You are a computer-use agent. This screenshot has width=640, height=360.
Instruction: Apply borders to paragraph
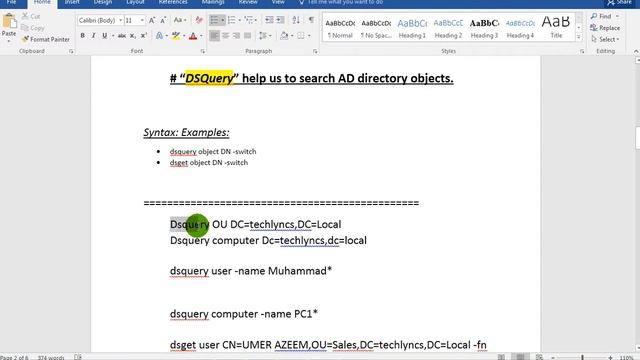click(x=301, y=36)
